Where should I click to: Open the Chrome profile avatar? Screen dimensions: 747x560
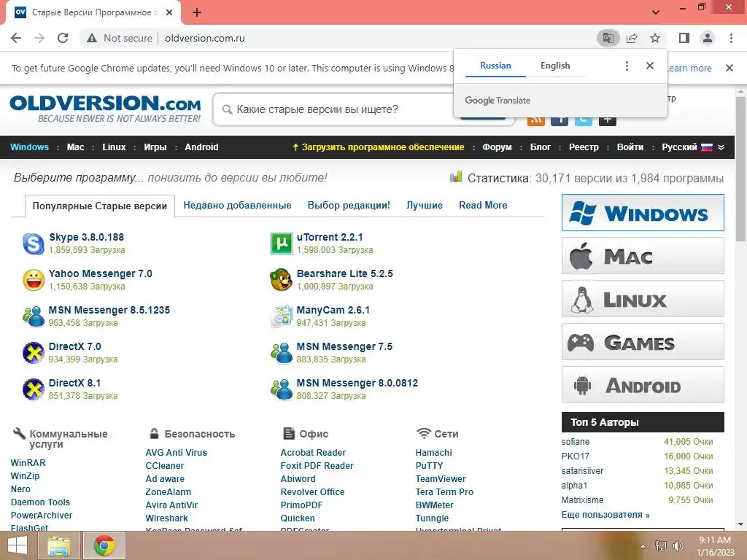708,38
